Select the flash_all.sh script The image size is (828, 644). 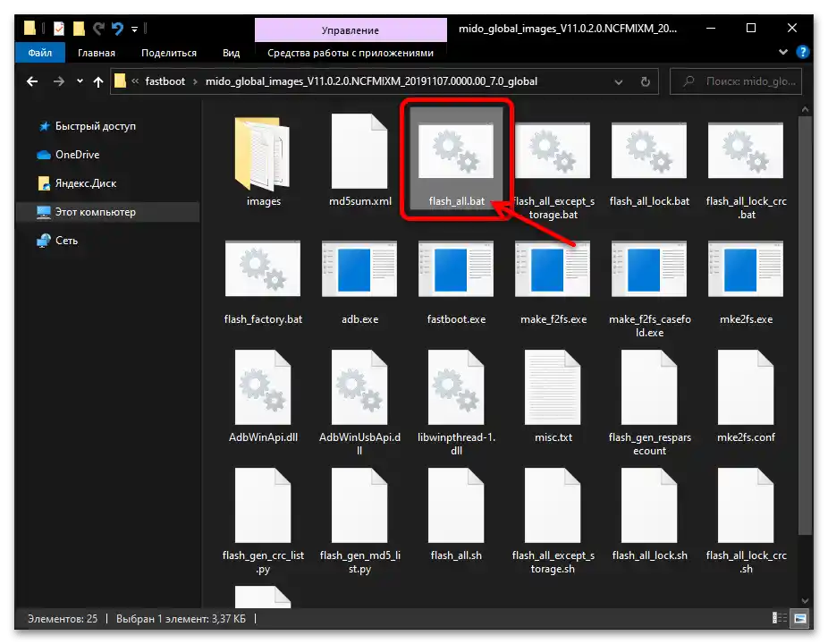pos(456,514)
